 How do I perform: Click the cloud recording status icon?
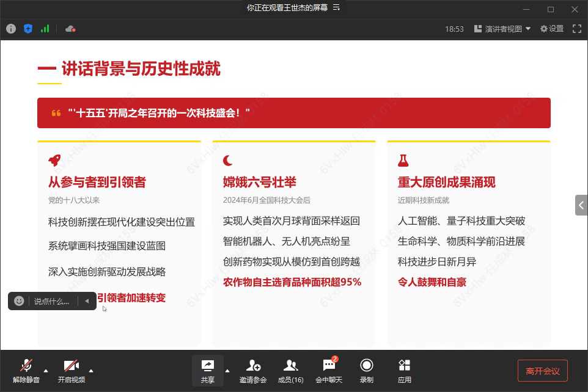(x=70, y=29)
